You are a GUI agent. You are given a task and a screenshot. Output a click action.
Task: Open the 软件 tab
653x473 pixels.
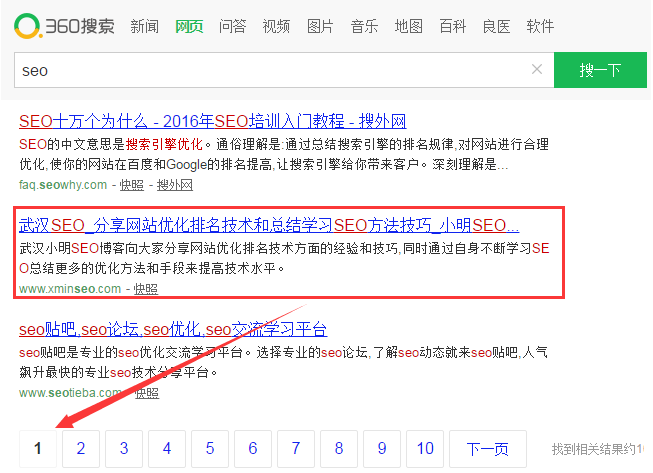[x=540, y=26]
